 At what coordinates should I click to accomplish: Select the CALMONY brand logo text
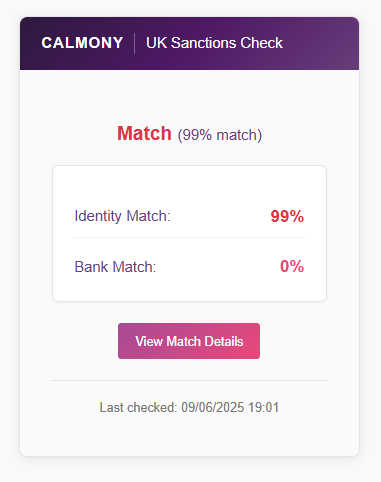(x=82, y=43)
